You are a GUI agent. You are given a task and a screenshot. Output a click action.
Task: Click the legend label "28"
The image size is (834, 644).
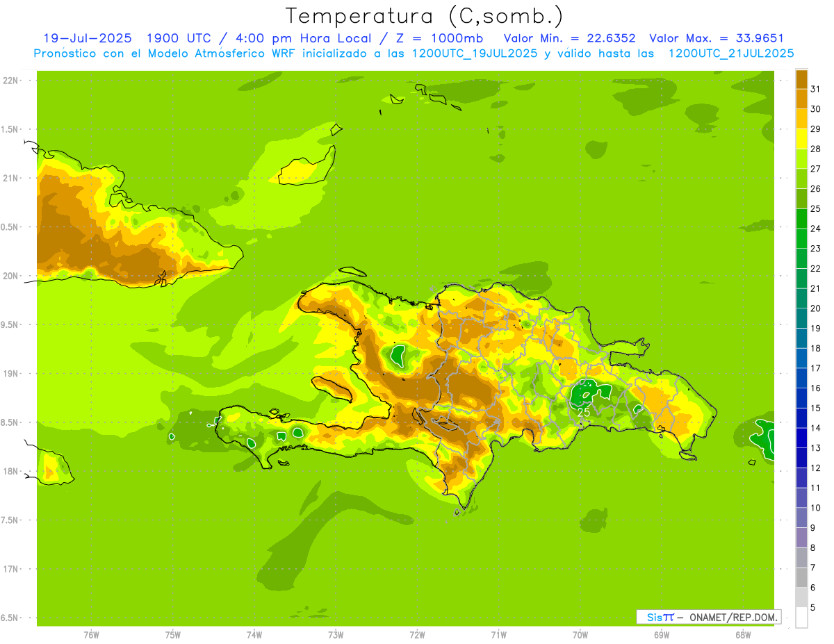(816, 149)
